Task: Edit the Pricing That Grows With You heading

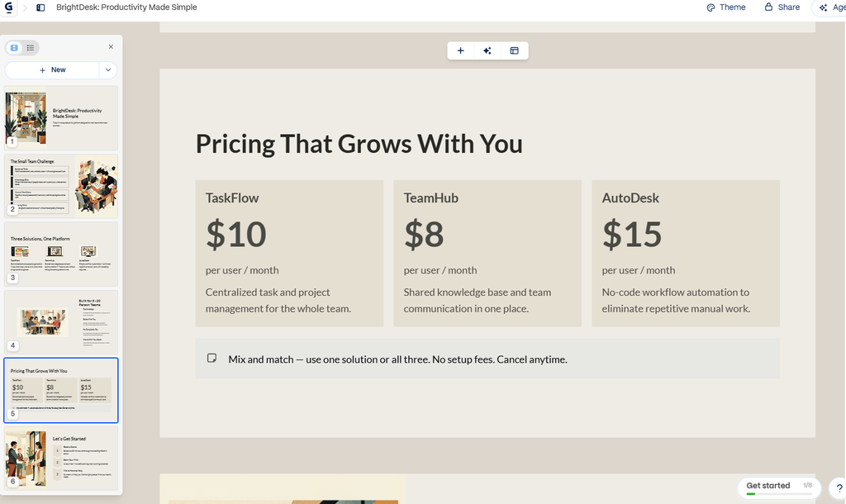Action: (359, 144)
